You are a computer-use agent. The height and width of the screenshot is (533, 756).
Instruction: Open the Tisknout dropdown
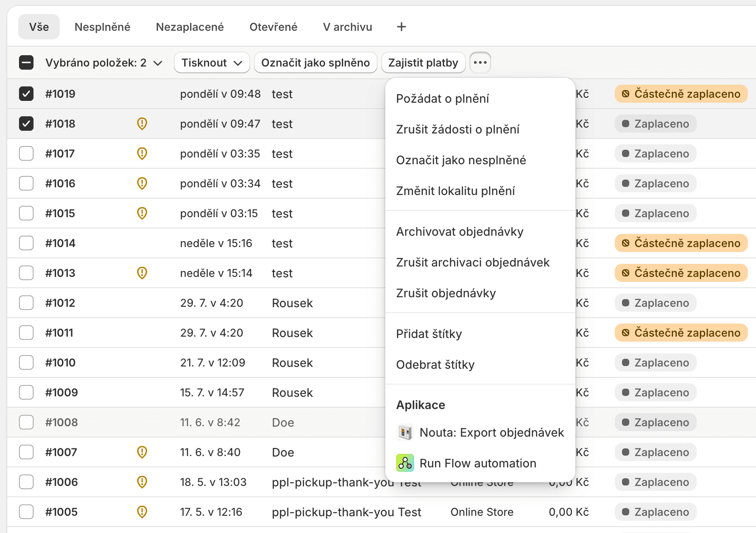pyautogui.click(x=211, y=62)
